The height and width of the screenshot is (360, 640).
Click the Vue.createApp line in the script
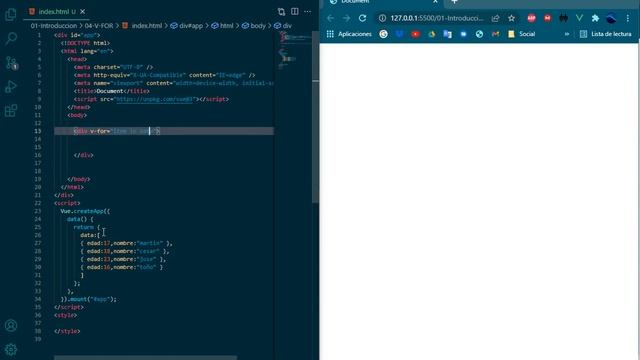[x=85, y=211]
